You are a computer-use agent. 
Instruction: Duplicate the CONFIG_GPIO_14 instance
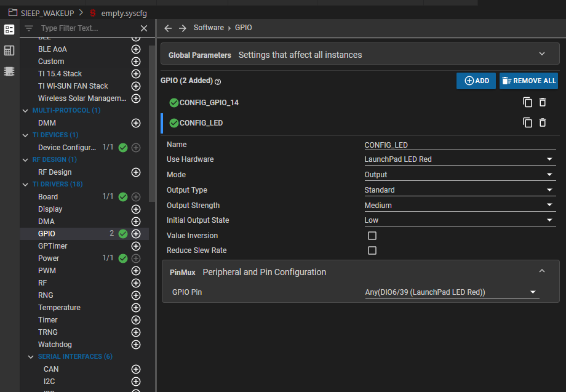pyautogui.click(x=527, y=102)
